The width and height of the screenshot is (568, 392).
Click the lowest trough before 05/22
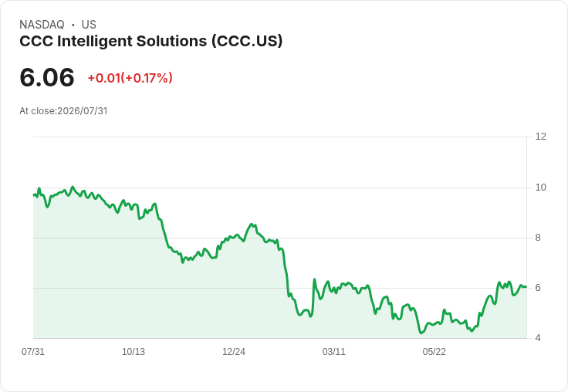[x=421, y=333]
